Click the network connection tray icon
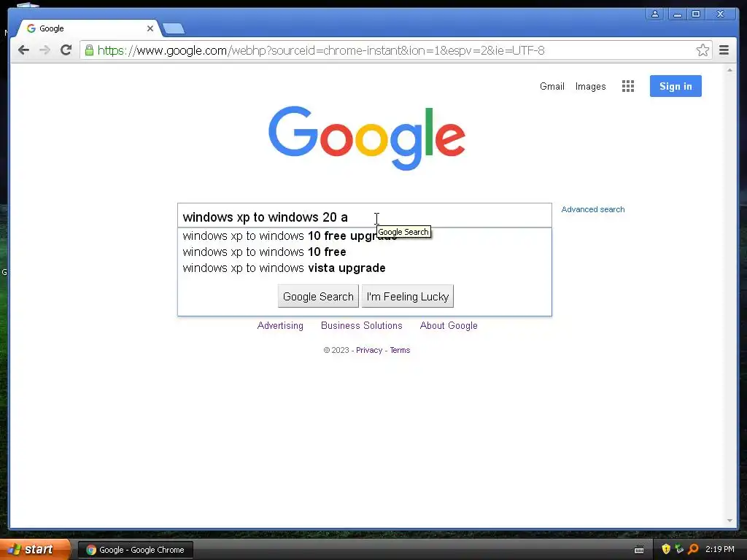This screenshot has height=560, width=747. click(679, 549)
